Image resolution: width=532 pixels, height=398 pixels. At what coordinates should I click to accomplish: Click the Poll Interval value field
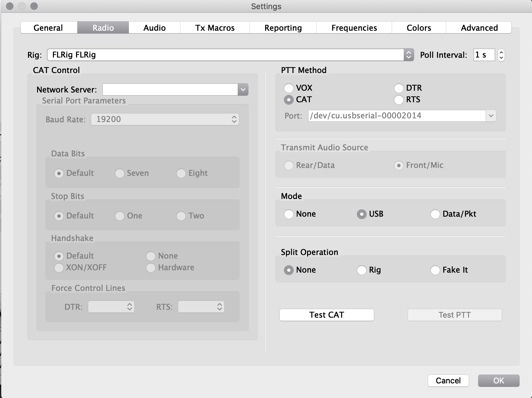coord(484,55)
